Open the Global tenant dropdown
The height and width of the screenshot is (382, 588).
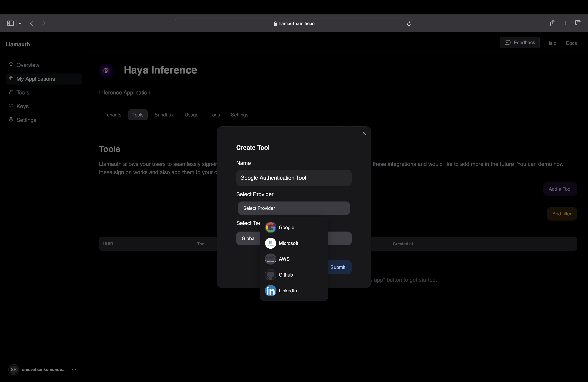pyautogui.click(x=294, y=238)
